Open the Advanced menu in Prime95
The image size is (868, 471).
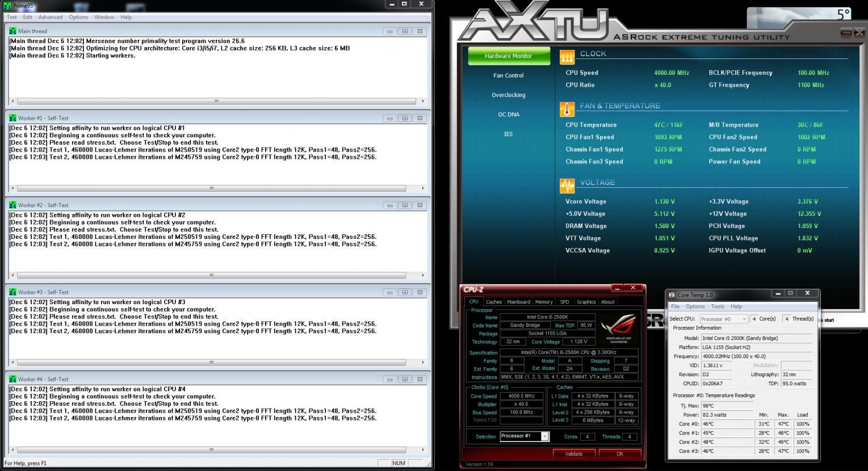pyautogui.click(x=51, y=17)
